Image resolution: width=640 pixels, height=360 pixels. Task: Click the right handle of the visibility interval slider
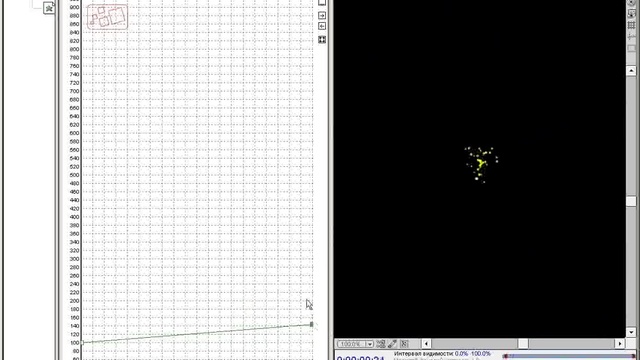pos(633,356)
